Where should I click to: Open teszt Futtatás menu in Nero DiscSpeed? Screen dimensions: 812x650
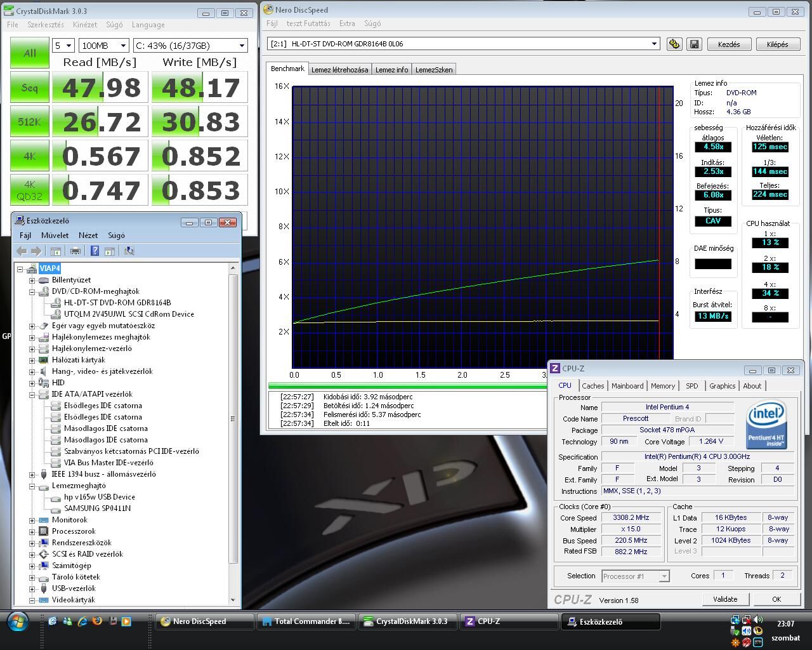308,23
